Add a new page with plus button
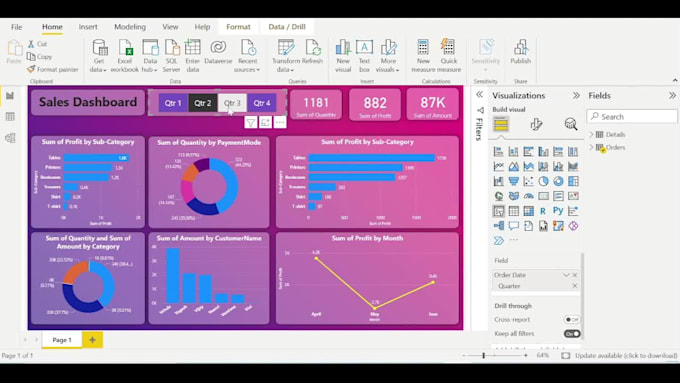This screenshot has height=383, width=680. [92, 340]
